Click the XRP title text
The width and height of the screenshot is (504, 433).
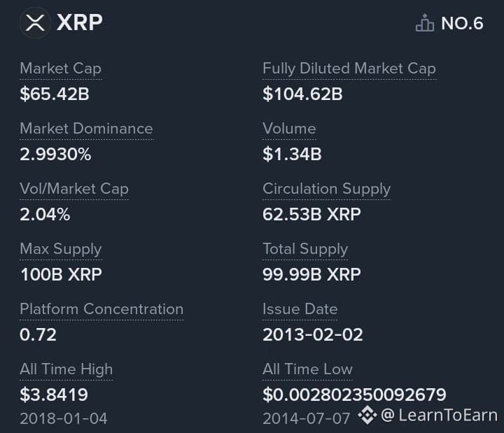click(79, 22)
